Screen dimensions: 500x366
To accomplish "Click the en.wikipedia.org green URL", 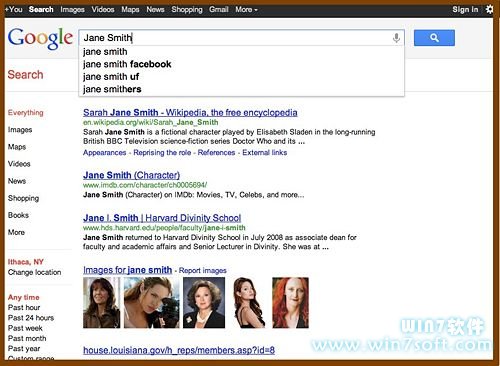I will click(x=151, y=122).
